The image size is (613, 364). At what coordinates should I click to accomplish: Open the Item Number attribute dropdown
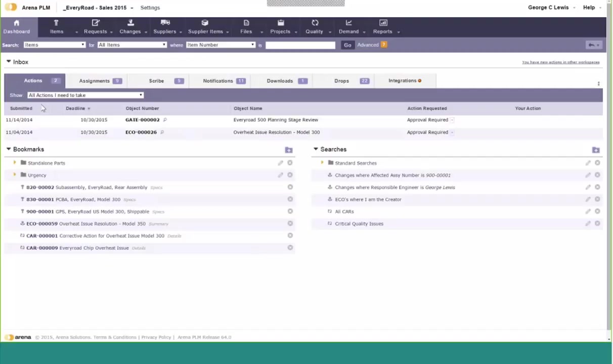click(x=221, y=45)
